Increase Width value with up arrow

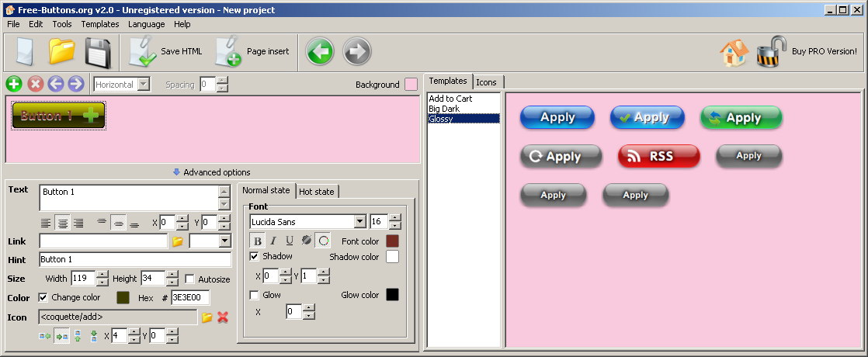pos(102,275)
